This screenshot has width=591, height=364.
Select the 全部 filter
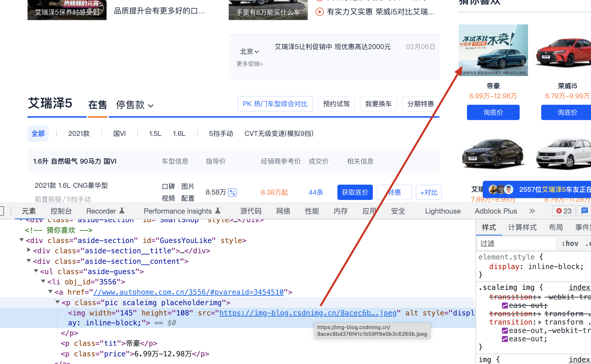[x=38, y=133]
